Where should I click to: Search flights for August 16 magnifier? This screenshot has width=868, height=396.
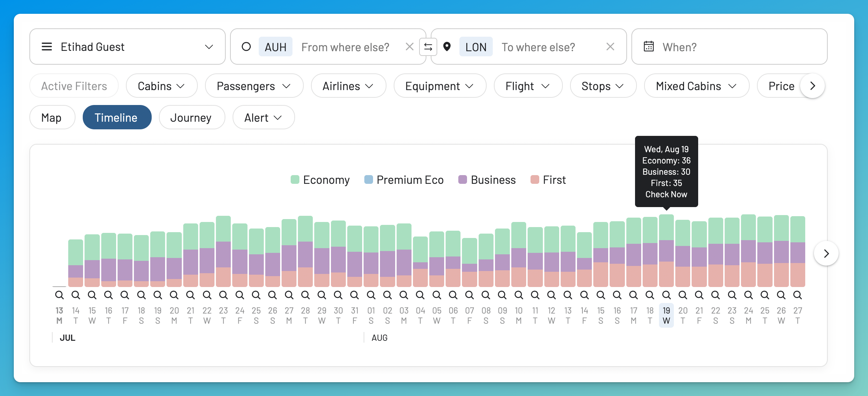coord(617,295)
